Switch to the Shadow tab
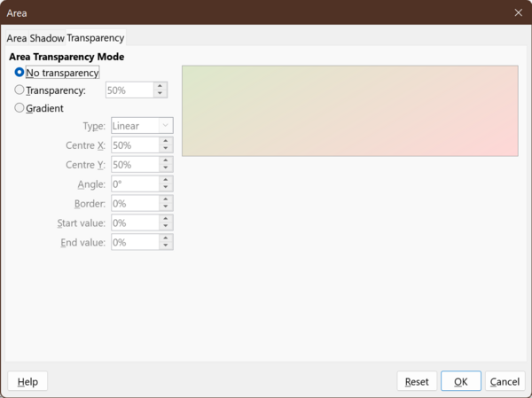 (47, 38)
